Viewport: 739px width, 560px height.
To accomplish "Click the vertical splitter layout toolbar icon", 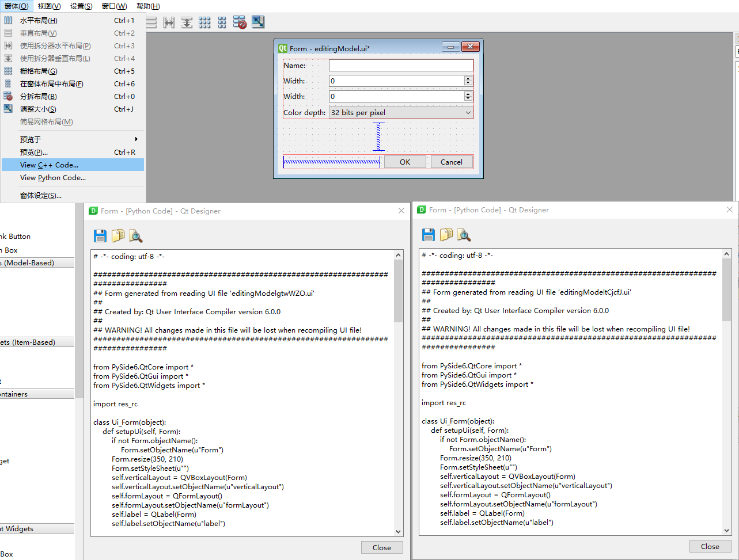I will [x=187, y=22].
